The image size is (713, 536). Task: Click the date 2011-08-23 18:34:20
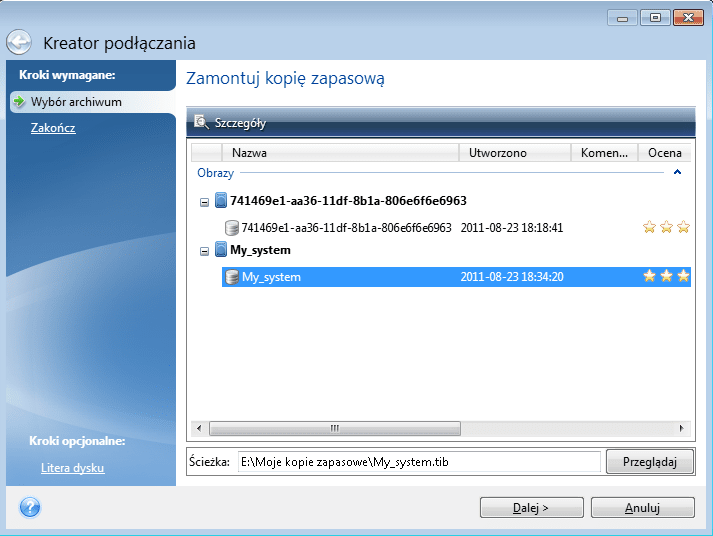512,277
